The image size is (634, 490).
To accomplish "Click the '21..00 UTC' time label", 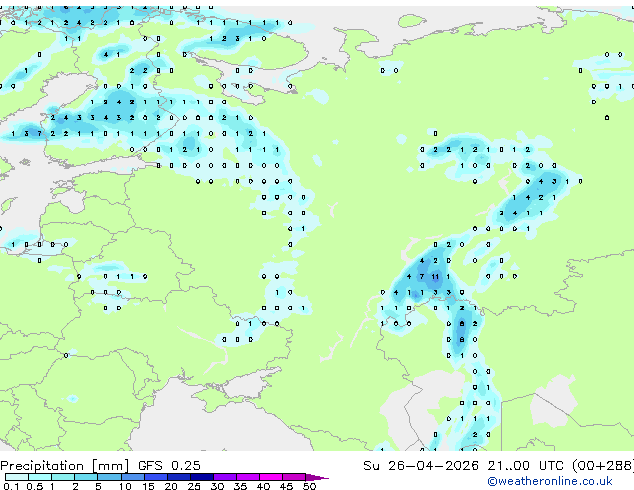I will click(525, 466).
